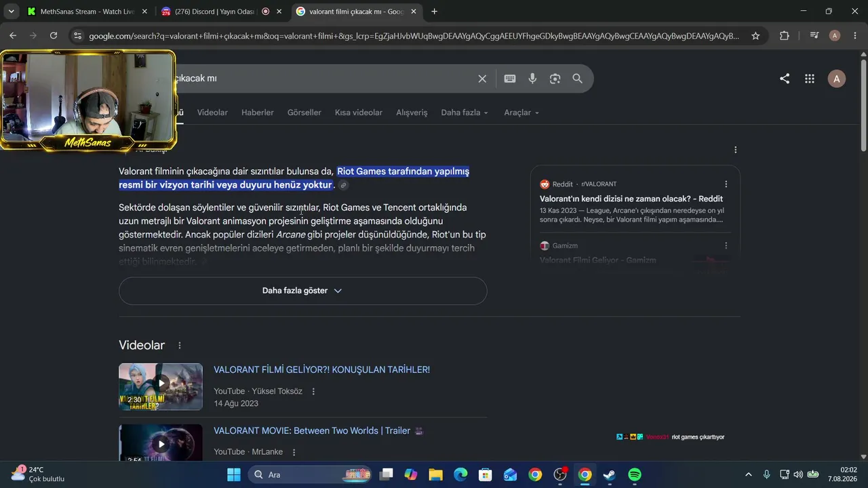
Task: Switch to the Videolar results tab
Action: click(212, 113)
